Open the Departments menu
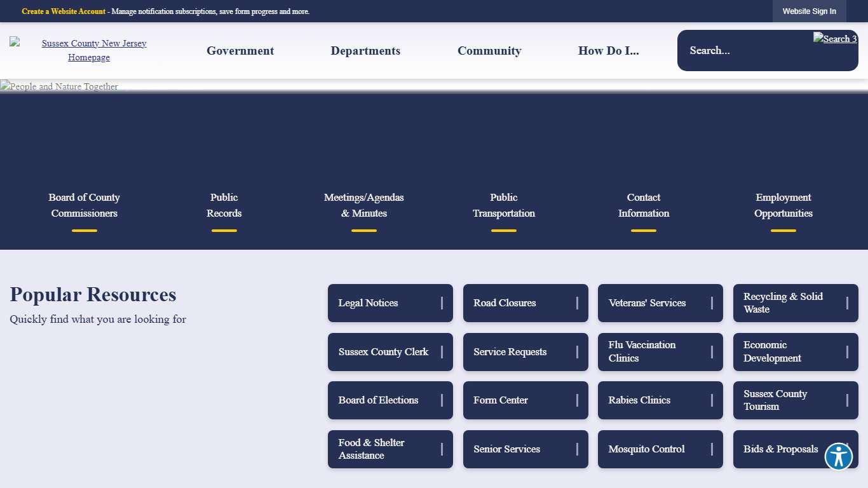Image resolution: width=868 pixels, height=488 pixels. (x=365, y=51)
